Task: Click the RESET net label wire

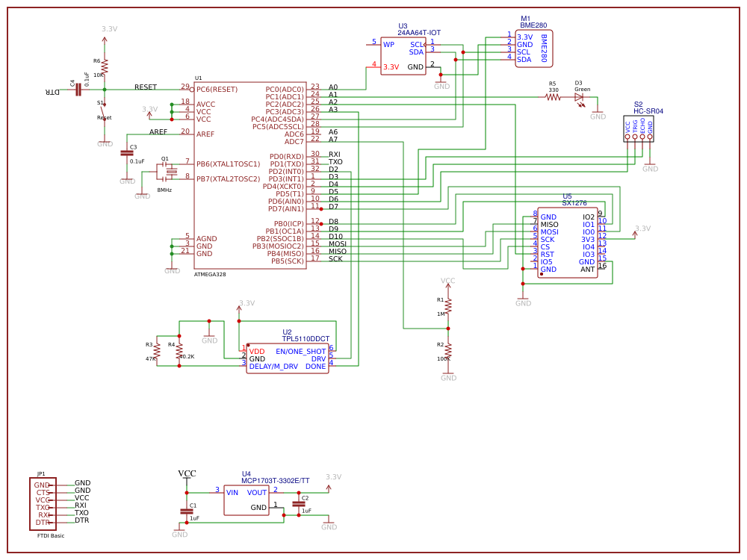Action: pyautogui.click(x=147, y=87)
